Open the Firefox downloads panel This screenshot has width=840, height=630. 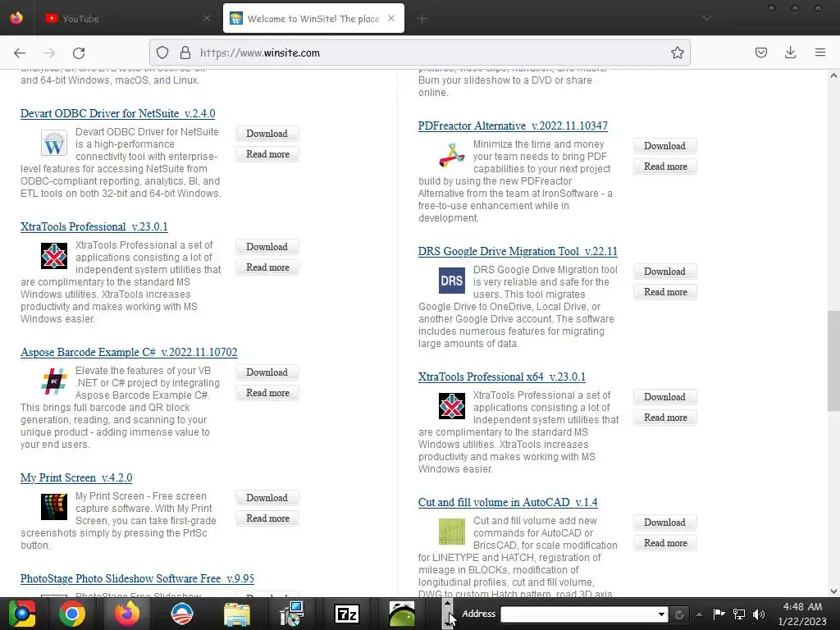[790, 52]
